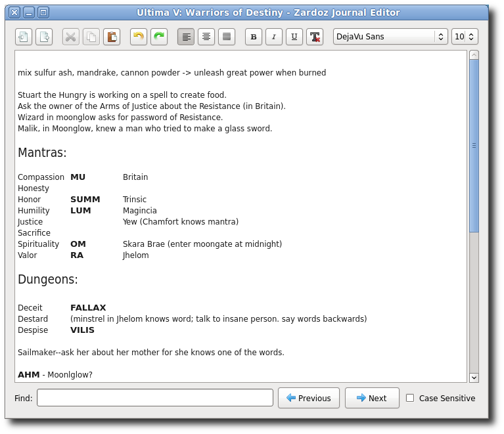Viewport: 504px width, 434px height.
Task: Paste from clipboard using toolbar icon
Action: point(112,37)
